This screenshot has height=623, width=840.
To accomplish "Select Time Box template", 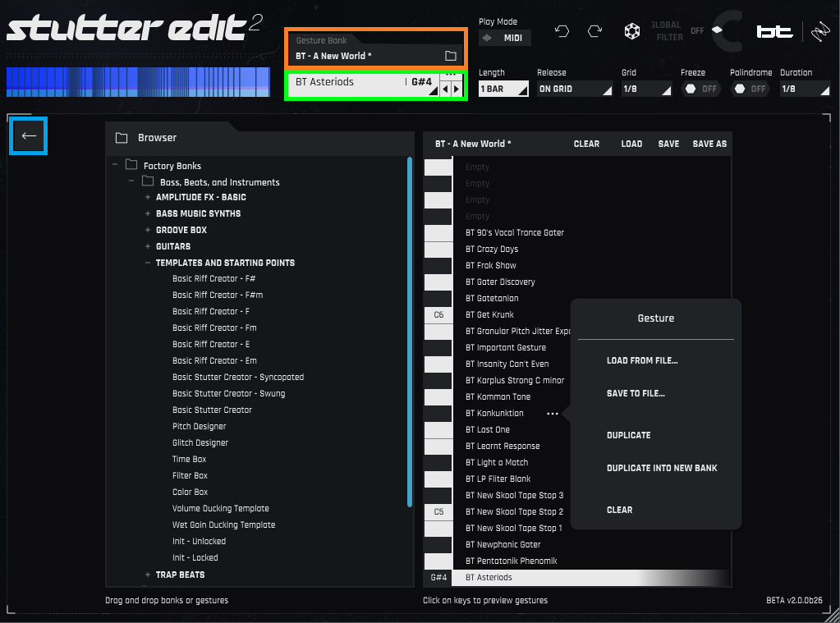I will click(189, 459).
